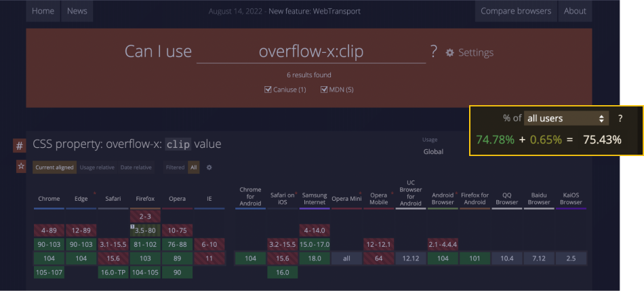Click the IE column header
Viewport: 644px width, 291px height.
pyautogui.click(x=209, y=199)
